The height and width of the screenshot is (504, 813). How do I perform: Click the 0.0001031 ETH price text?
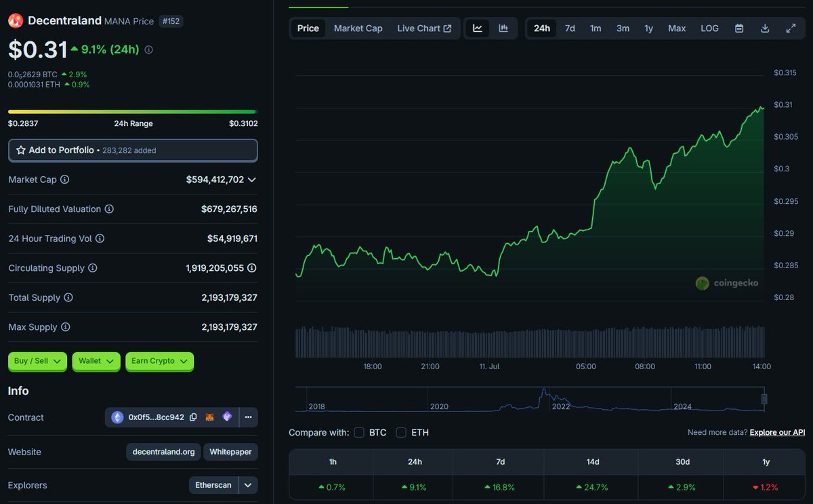pos(34,85)
